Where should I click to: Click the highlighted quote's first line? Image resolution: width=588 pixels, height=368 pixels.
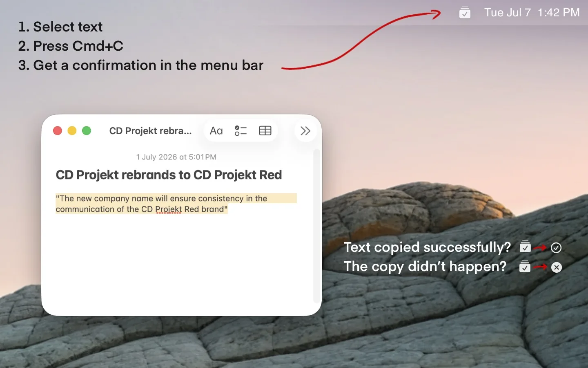[x=161, y=198]
